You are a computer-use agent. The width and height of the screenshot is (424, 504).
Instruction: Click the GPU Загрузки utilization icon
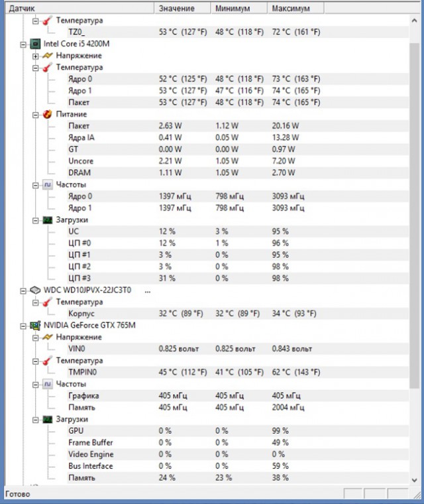click(48, 419)
